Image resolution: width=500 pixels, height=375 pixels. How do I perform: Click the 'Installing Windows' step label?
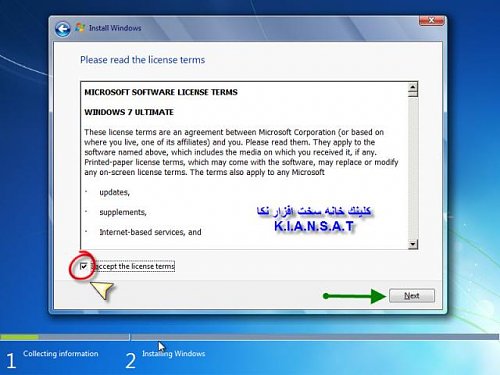pos(174,354)
